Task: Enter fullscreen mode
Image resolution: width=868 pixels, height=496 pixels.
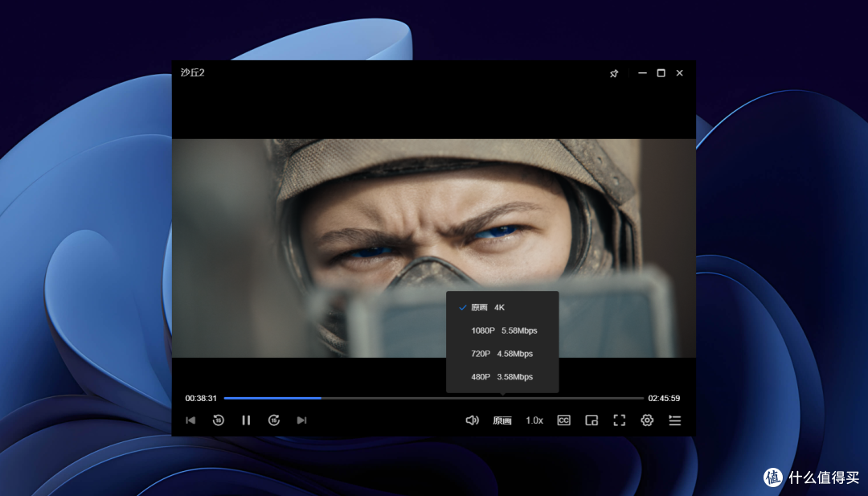Action: coord(620,420)
